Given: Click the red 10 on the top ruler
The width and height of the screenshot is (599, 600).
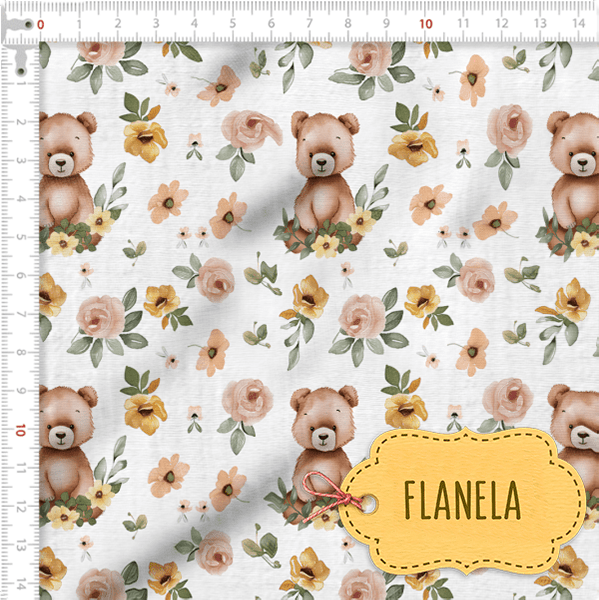Looking at the screenshot, I should [x=426, y=24].
